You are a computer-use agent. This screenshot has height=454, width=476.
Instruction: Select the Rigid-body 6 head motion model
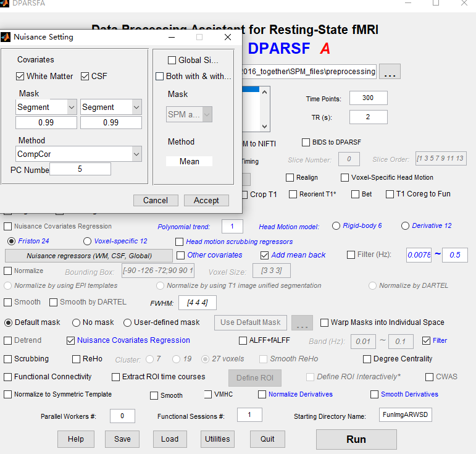click(336, 225)
